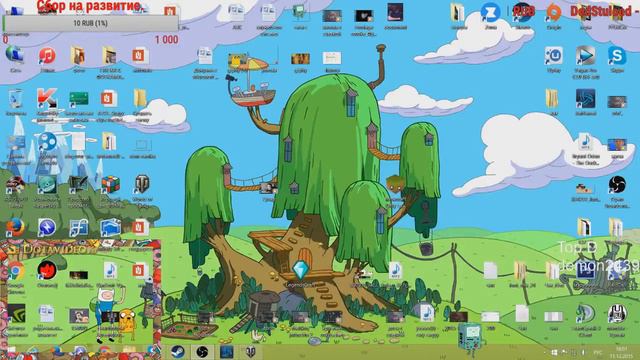Open the network globe desktop icon

(15, 55)
